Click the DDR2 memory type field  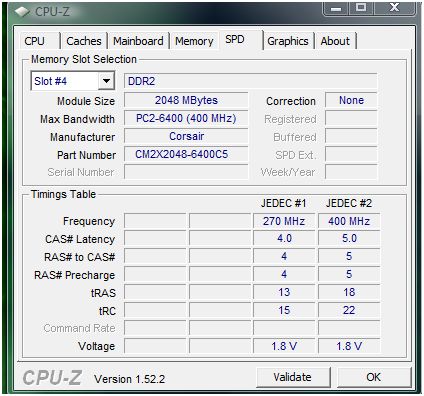pos(251,81)
